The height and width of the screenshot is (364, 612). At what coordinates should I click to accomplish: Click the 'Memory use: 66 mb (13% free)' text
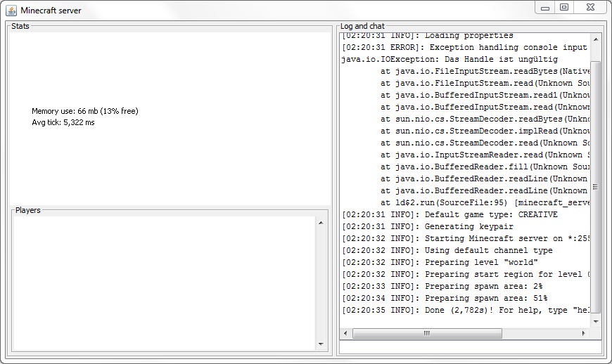tap(85, 111)
